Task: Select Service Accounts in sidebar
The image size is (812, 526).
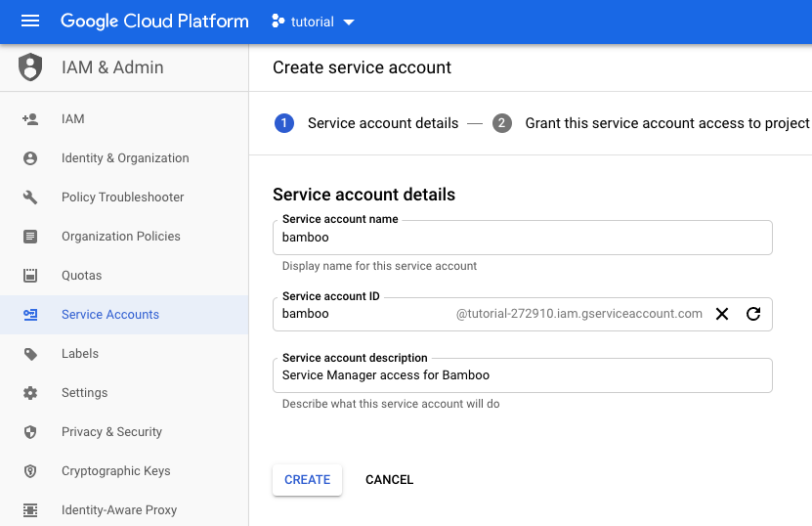Action: pyautogui.click(x=124, y=315)
